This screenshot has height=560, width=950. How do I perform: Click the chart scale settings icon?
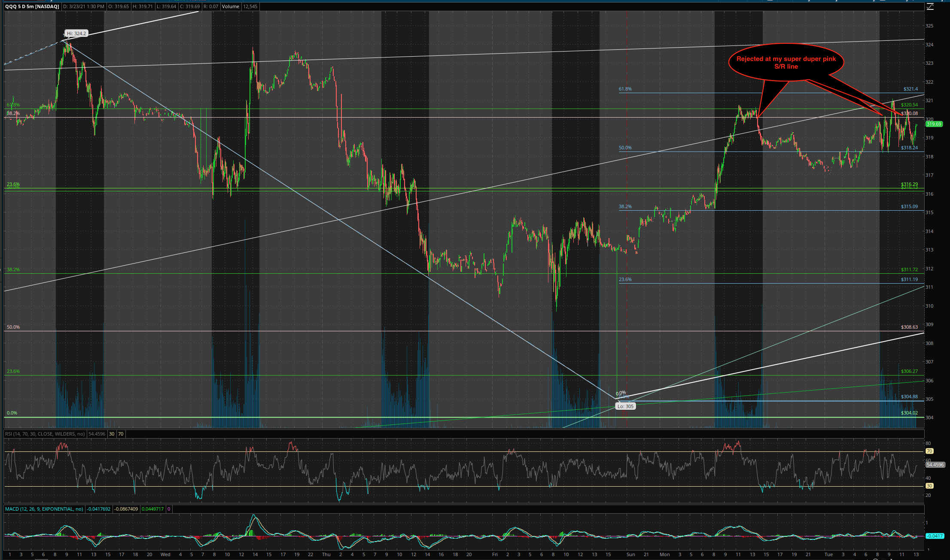pos(930,6)
